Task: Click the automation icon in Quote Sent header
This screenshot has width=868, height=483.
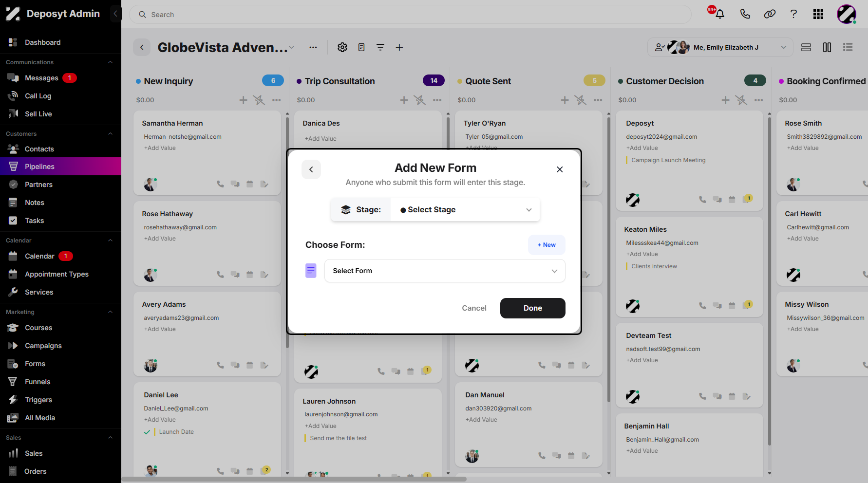Action: 580,100
